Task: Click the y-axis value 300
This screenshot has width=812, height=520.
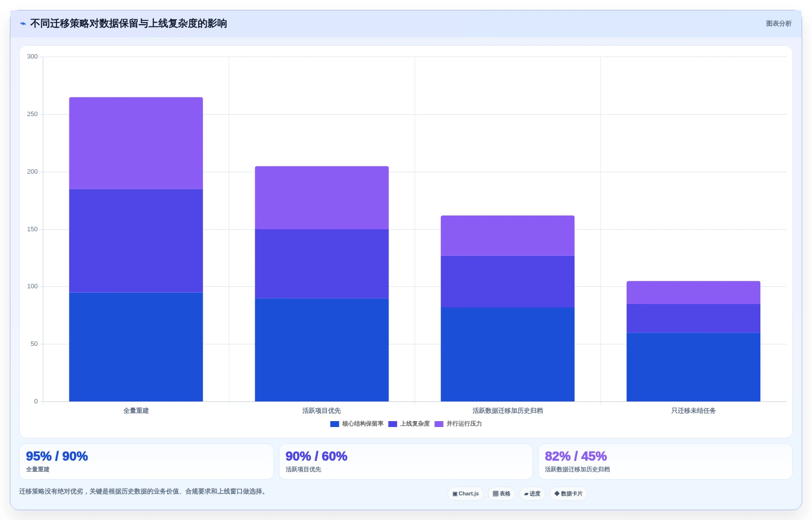Action: click(32, 57)
